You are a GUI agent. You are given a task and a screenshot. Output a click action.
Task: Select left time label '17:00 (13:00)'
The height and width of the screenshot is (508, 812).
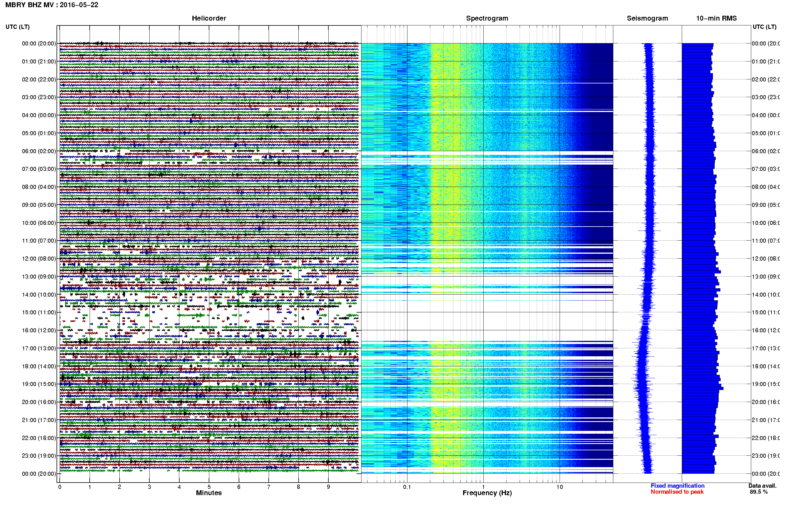pyautogui.click(x=39, y=348)
